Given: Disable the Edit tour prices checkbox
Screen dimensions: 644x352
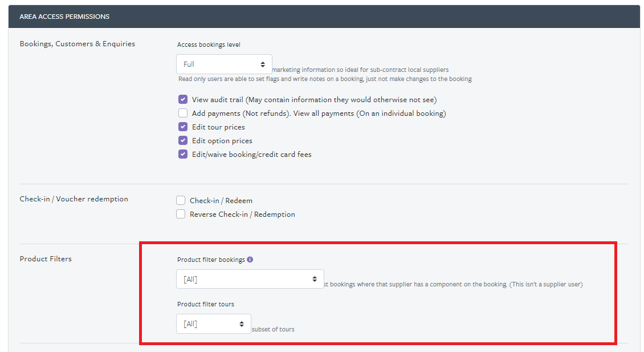Looking at the screenshot, I should (183, 127).
